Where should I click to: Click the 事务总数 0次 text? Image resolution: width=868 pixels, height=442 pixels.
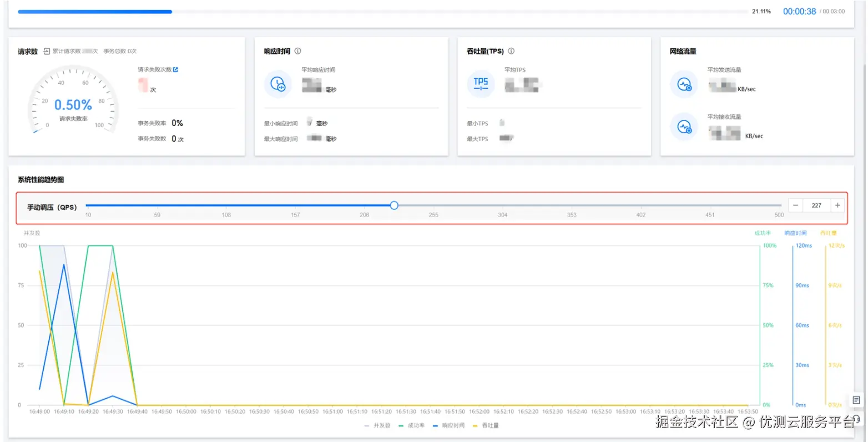120,51
